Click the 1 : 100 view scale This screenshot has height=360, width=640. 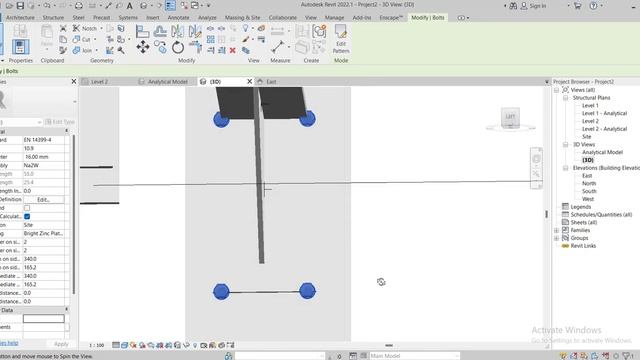click(x=97, y=345)
